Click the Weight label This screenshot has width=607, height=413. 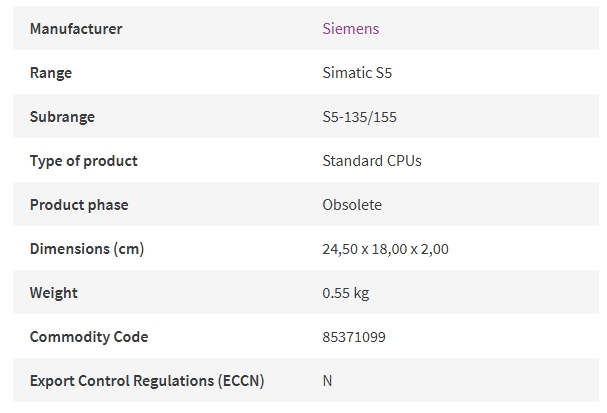pos(53,293)
